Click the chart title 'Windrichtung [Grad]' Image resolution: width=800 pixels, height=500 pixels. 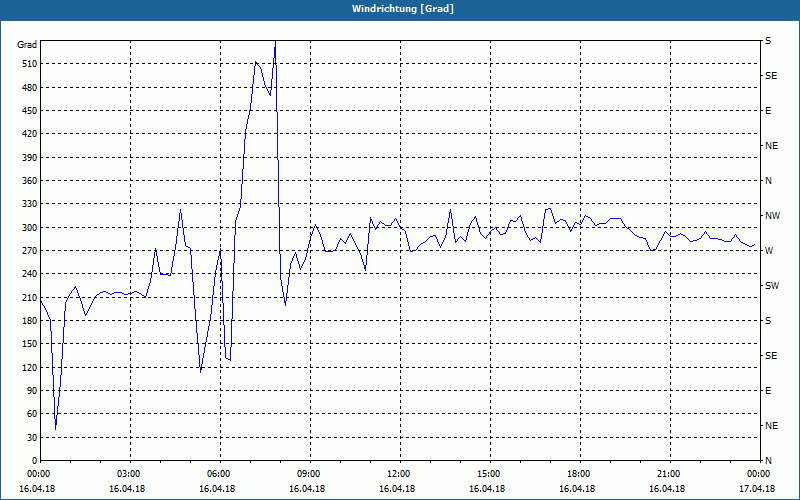[403, 9]
